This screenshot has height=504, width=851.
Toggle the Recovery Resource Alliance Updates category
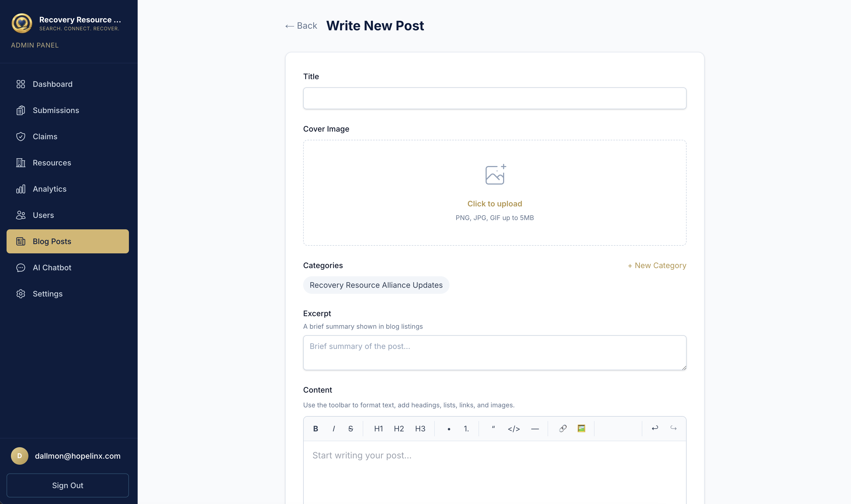pos(376,285)
